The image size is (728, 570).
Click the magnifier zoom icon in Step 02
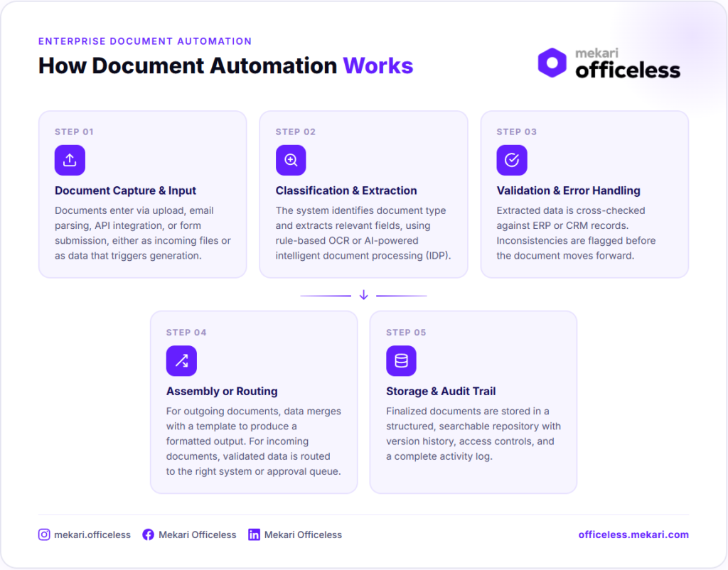coord(291,160)
